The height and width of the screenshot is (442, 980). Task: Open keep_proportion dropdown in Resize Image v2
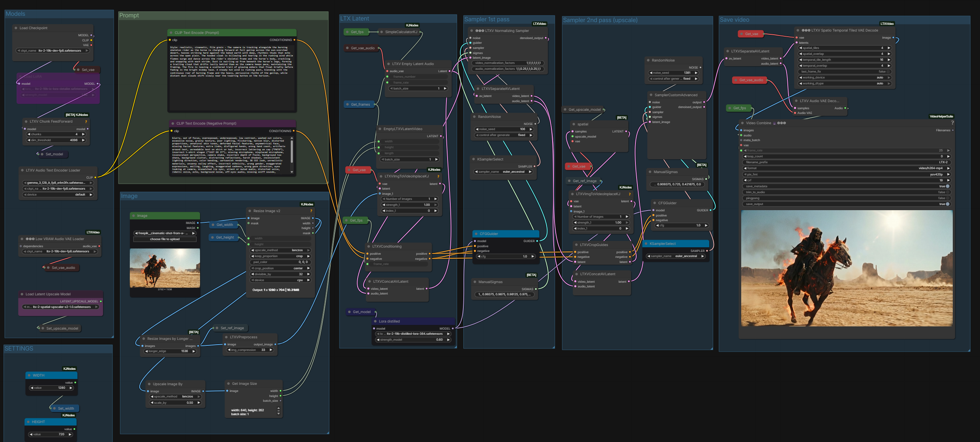281,256
